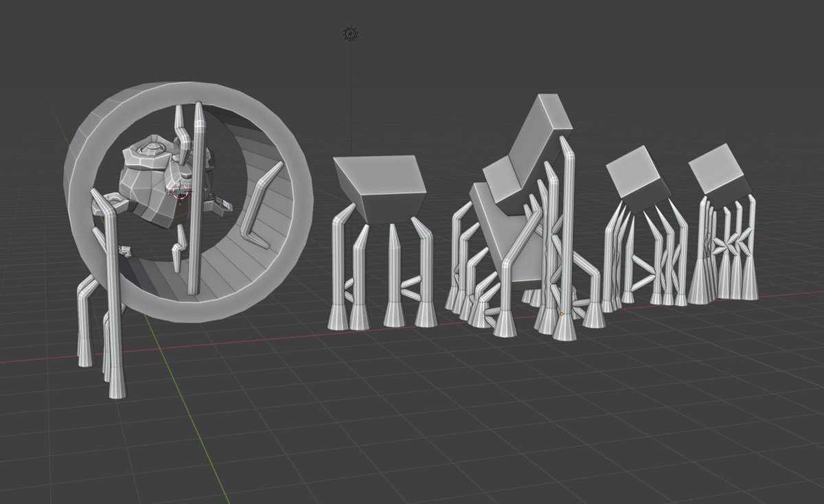Click the orange object origin dot

click(x=562, y=314)
